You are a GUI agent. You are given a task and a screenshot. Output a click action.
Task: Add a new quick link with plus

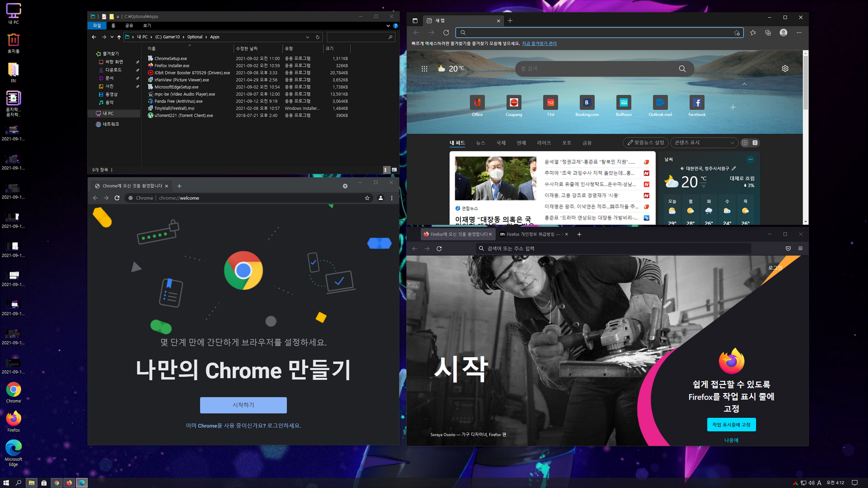[733, 107]
